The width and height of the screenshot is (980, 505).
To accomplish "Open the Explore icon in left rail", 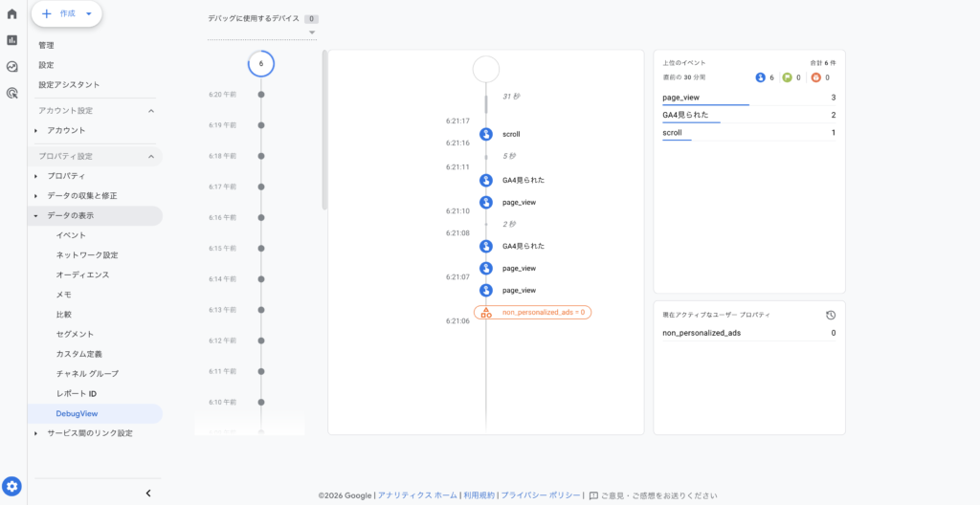I will (x=11, y=67).
